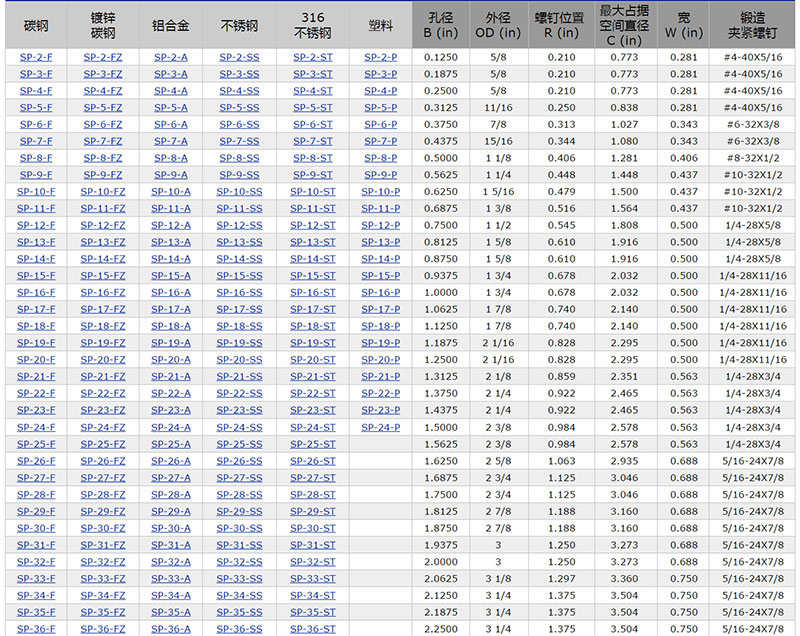Click the 孔径 B (in) column header
This screenshot has height=636, width=800.
click(x=441, y=25)
